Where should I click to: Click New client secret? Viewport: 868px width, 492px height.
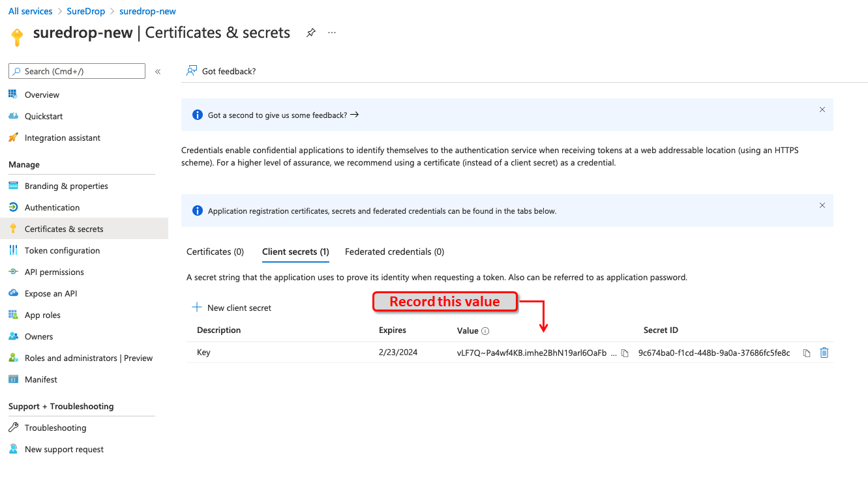pos(232,308)
